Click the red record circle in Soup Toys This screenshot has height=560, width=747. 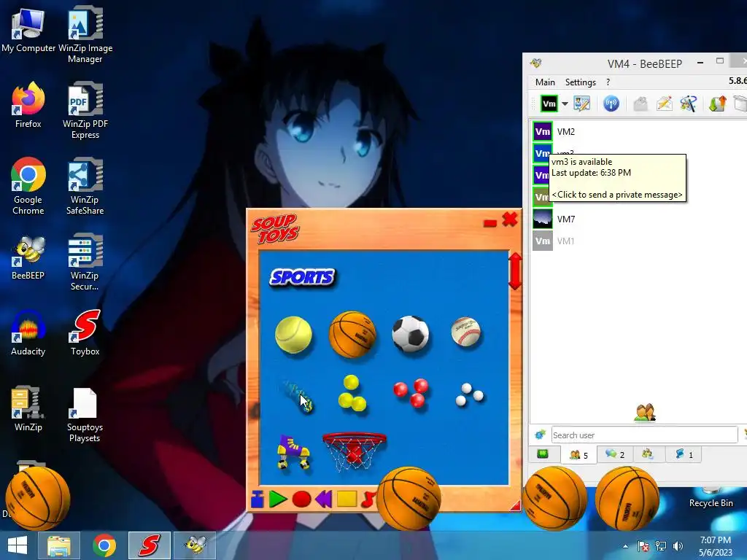pos(301,499)
